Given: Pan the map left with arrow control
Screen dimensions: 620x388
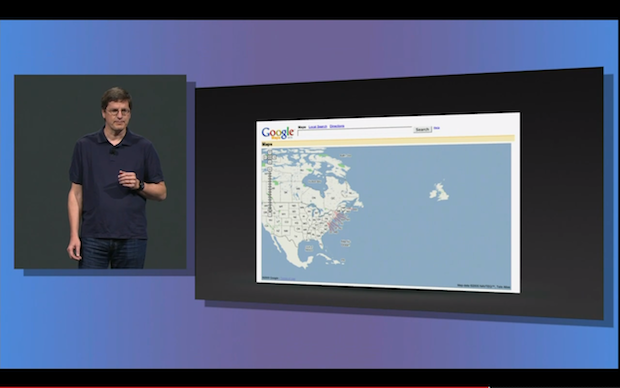Looking at the screenshot, I should [265, 157].
